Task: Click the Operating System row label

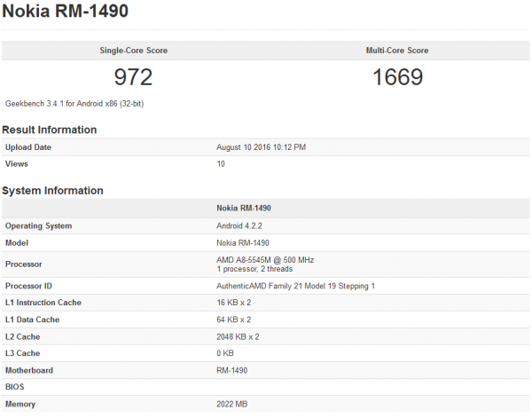Action: [37, 226]
